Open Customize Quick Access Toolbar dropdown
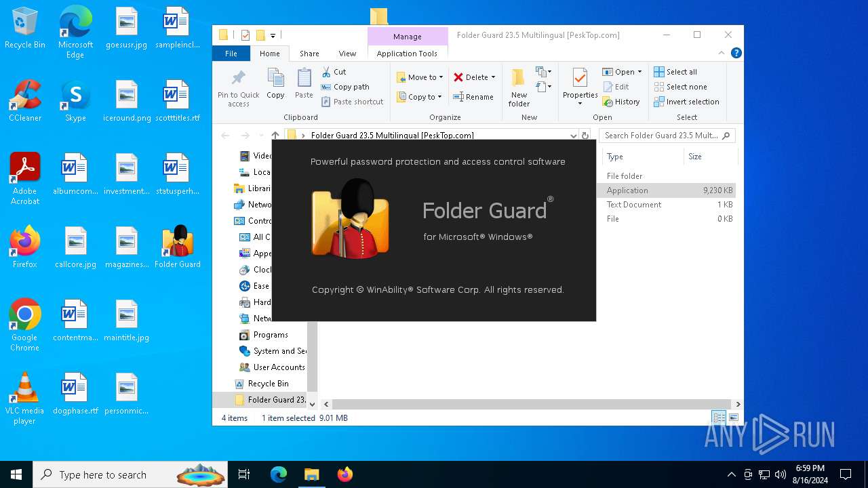Screen dimensions: 868x488 [x=273, y=35]
